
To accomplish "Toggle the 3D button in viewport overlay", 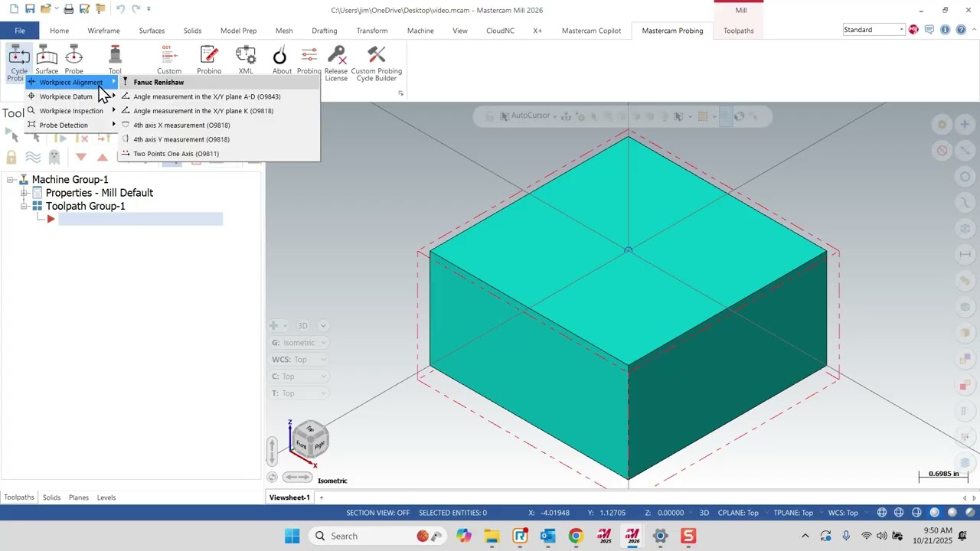I will click(302, 326).
